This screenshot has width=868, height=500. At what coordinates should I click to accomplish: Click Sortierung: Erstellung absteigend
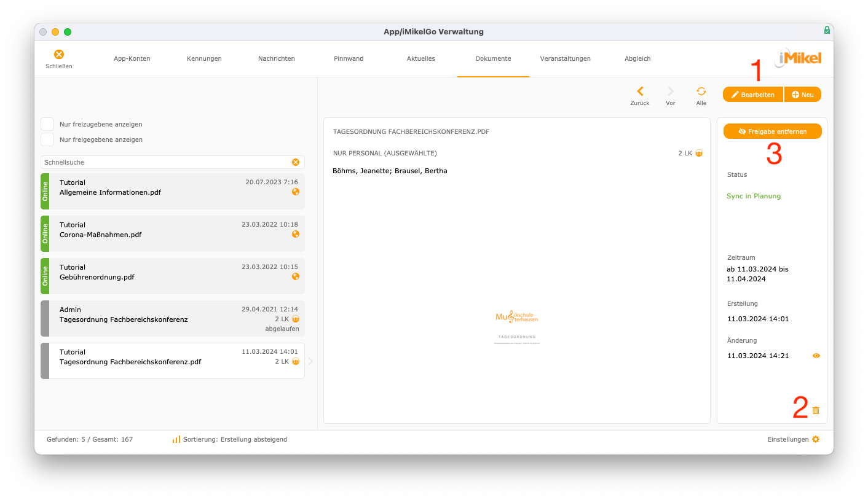(x=235, y=439)
